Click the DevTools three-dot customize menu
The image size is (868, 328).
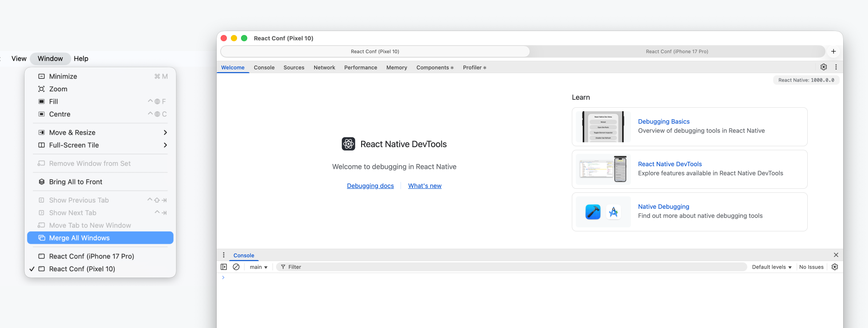(x=836, y=67)
